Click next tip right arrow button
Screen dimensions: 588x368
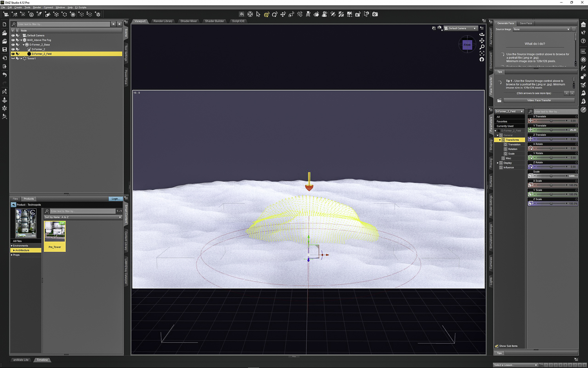[572, 93]
